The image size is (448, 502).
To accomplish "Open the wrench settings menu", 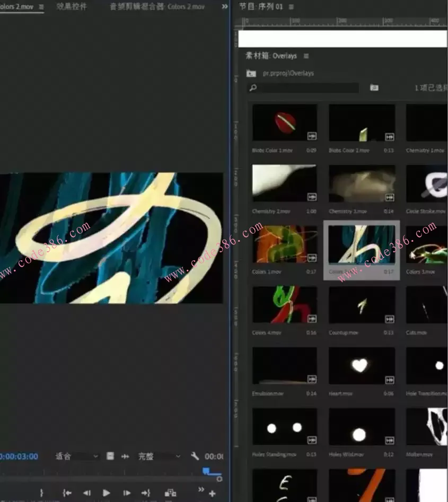I will 195,456.
